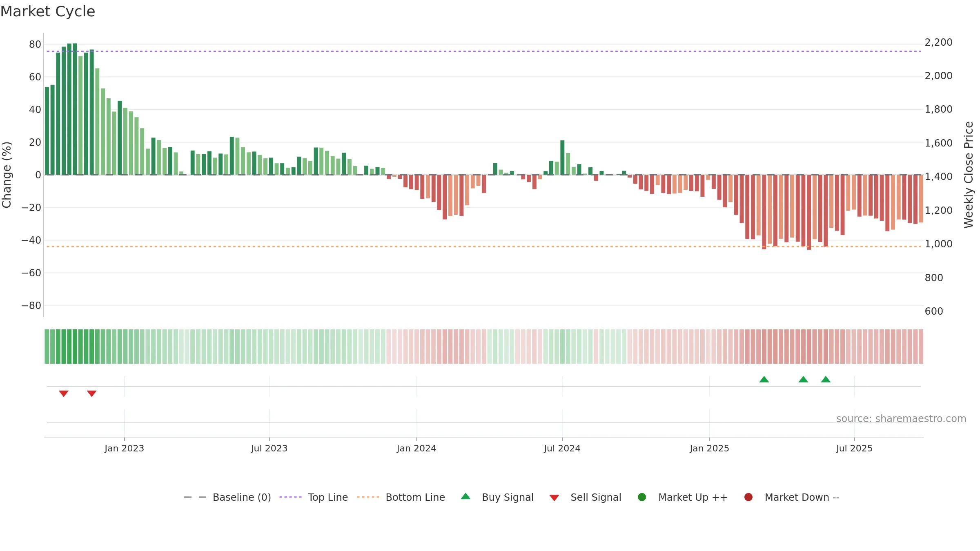
Task: Click the sell signal triangle nearest Jan 2023
Action: click(x=92, y=393)
